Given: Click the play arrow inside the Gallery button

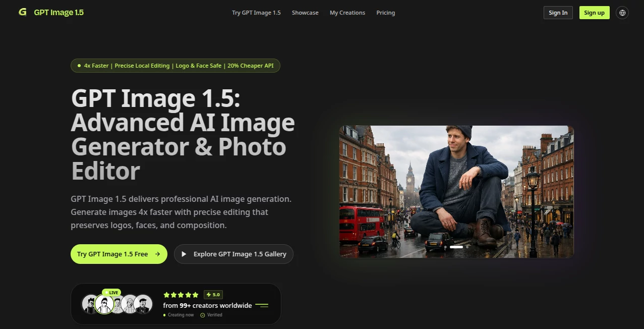Looking at the screenshot, I should point(184,254).
